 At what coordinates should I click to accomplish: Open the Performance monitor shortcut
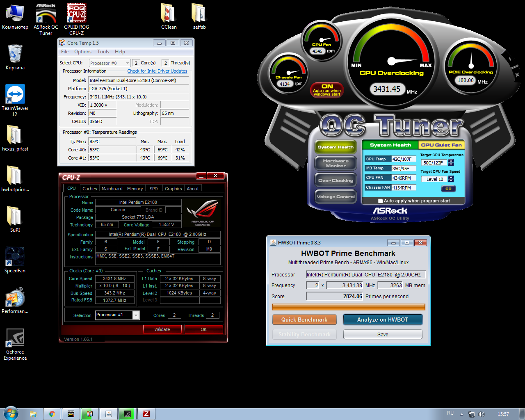(15, 301)
